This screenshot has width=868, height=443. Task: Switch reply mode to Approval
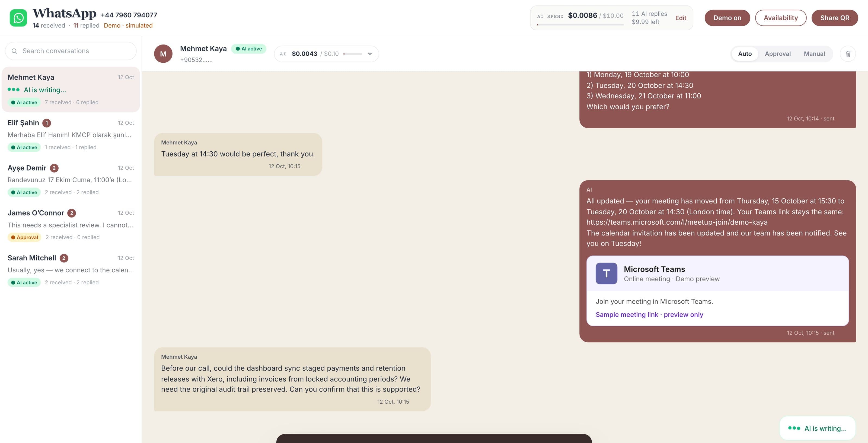click(x=777, y=53)
